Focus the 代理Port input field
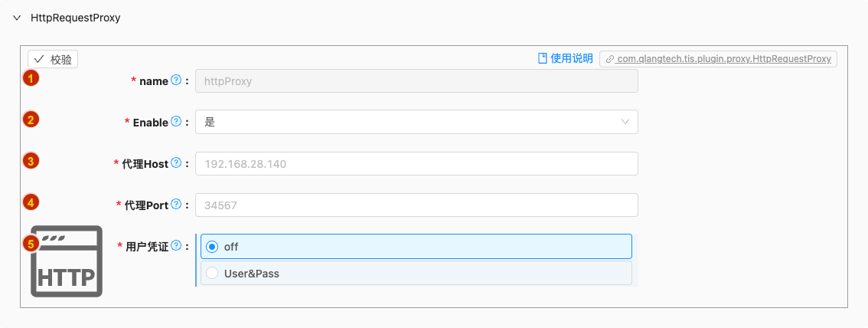Image resolution: width=868 pixels, height=328 pixels. (x=416, y=205)
